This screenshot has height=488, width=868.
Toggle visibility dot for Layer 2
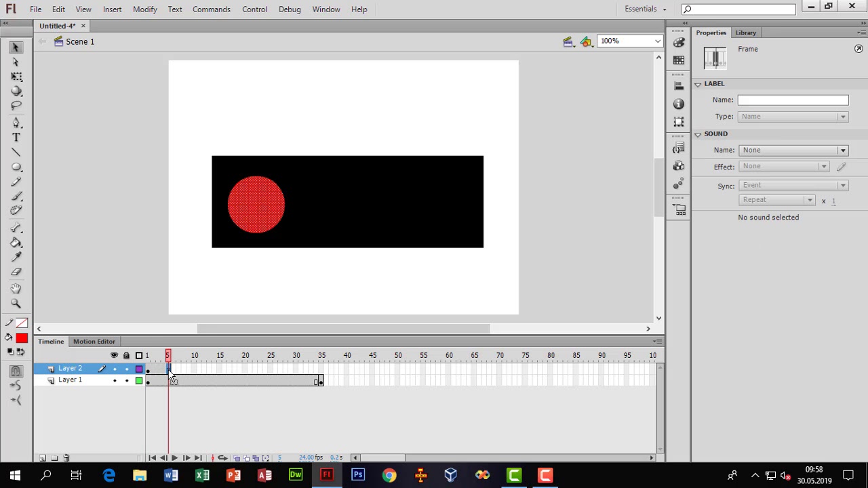pos(114,369)
